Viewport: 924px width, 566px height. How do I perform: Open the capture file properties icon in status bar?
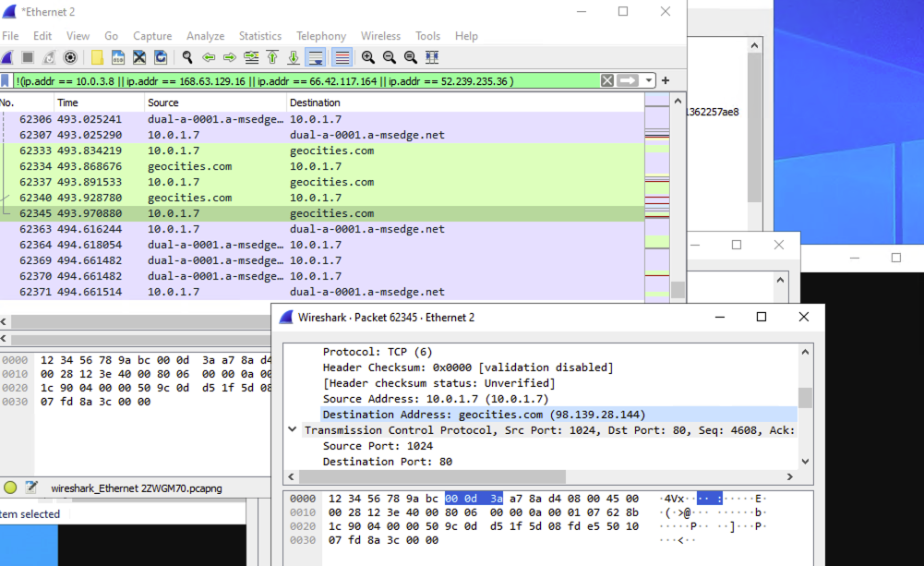(31, 488)
